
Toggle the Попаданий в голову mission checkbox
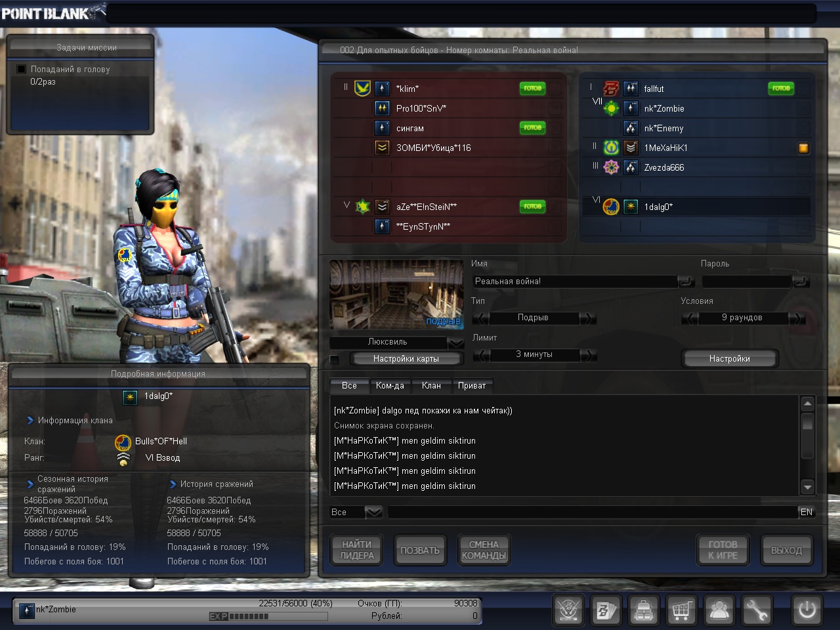click(21, 69)
